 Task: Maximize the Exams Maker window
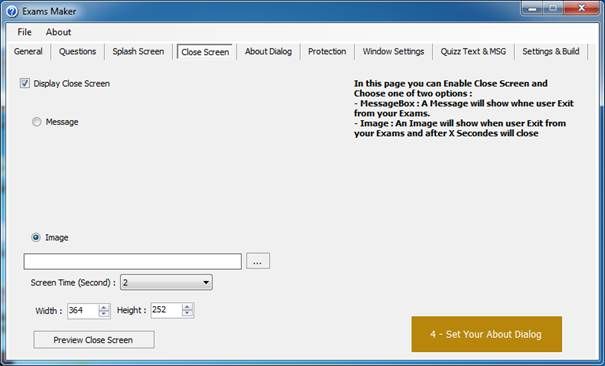553,8
